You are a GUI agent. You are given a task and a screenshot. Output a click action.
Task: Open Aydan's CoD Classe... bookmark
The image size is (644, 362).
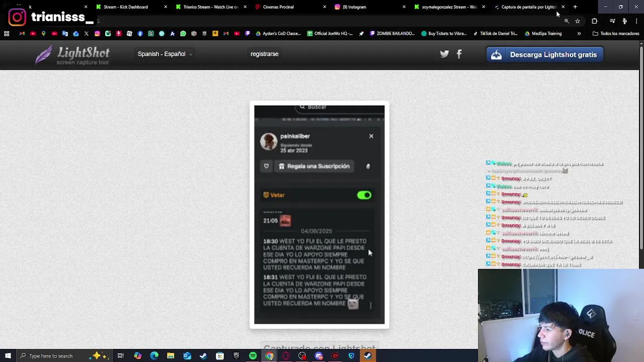(x=278, y=34)
